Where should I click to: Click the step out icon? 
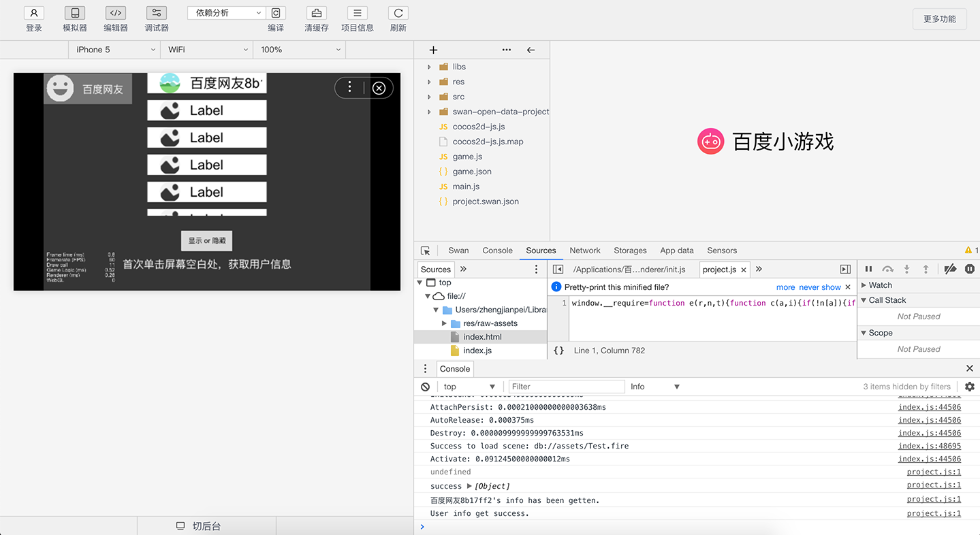[x=926, y=269]
